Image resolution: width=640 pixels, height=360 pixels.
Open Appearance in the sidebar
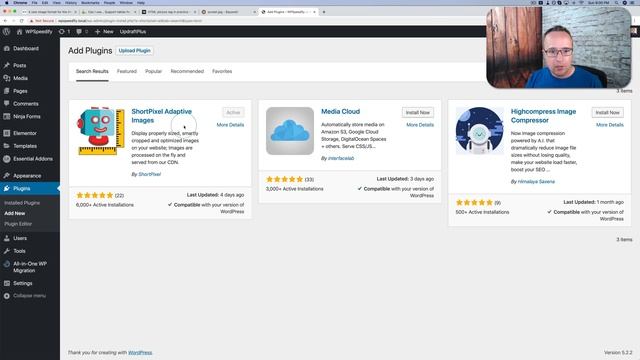(27, 176)
